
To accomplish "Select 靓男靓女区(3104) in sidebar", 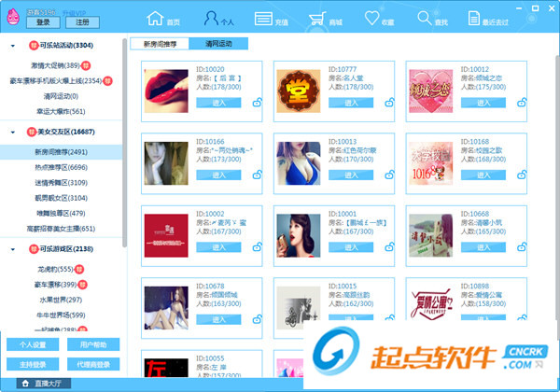I will (x=61, y=198).
